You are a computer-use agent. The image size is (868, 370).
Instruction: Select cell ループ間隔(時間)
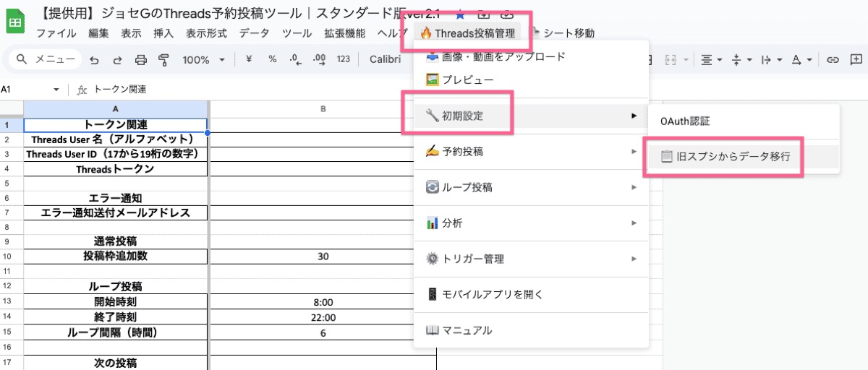click(x=116, y=332)
